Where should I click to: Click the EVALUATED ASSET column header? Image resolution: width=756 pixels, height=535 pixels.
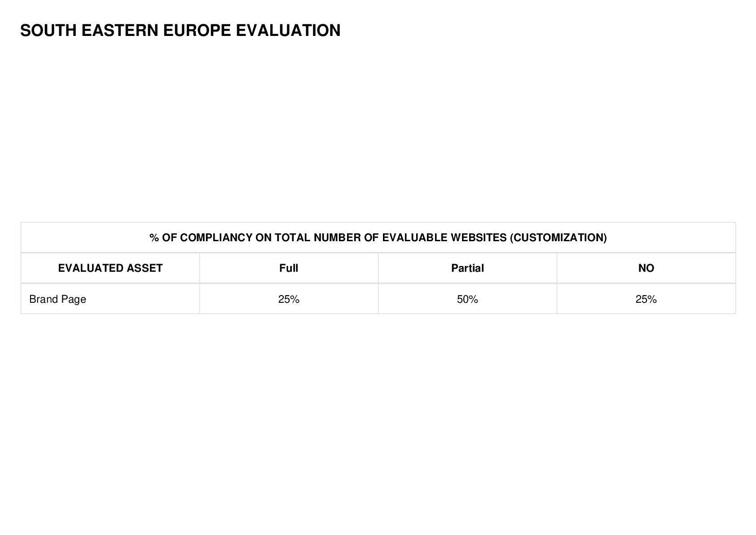pos(110,268)
